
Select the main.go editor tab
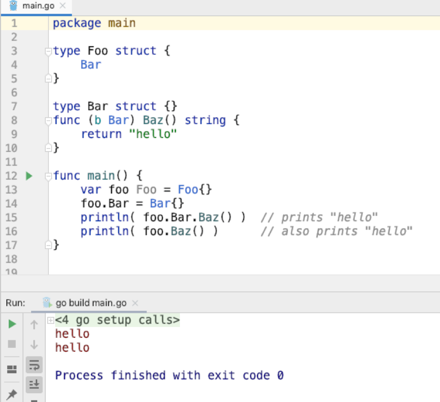(x=36, y=6)
